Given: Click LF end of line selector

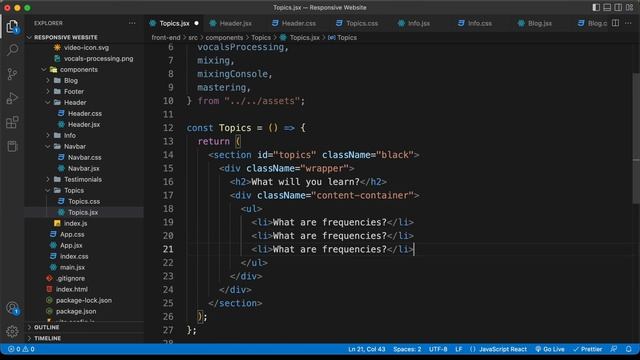Looking at the screenshot, I should click(x=458, y=349).
